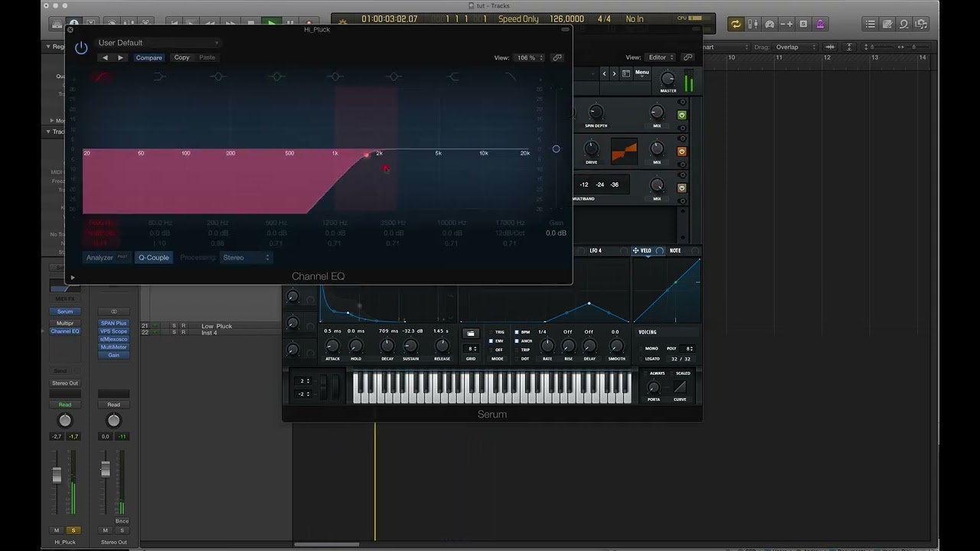This screenshot has height=551, width=980.
Task: Click the Solo S icon in control bar
Action: (x=803, y=24)
